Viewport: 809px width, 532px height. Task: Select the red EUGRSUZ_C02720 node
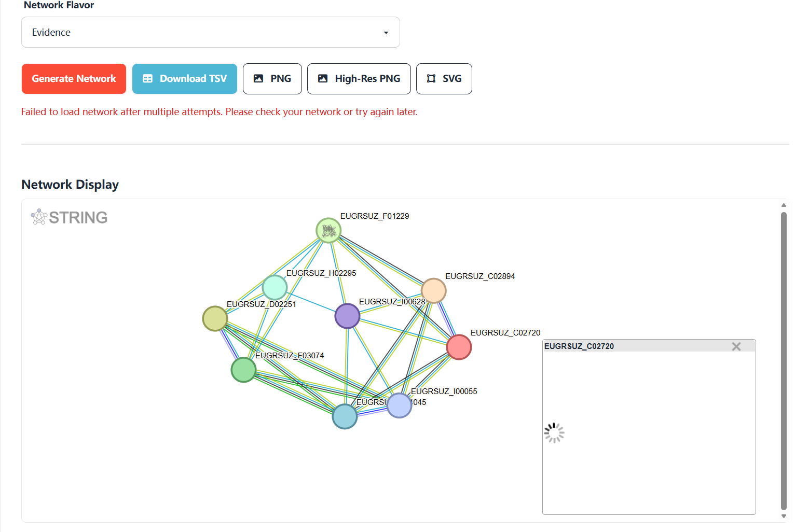coord(459,347)
